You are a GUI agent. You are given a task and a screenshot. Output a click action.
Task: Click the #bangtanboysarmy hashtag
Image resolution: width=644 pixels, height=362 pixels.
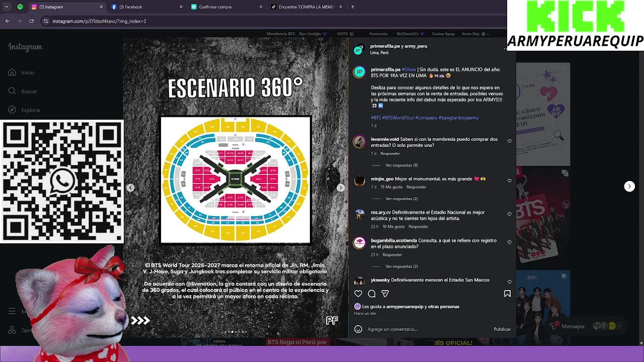coord(459,118)
